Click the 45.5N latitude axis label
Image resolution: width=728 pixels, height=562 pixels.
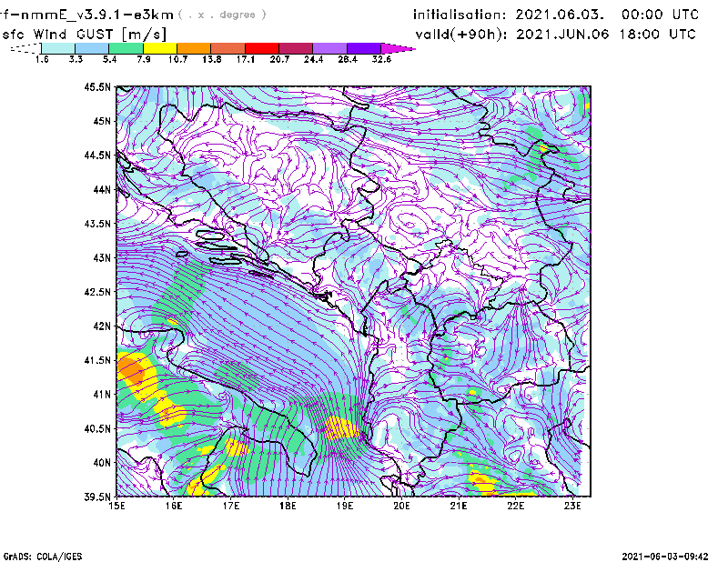(97, 87)
